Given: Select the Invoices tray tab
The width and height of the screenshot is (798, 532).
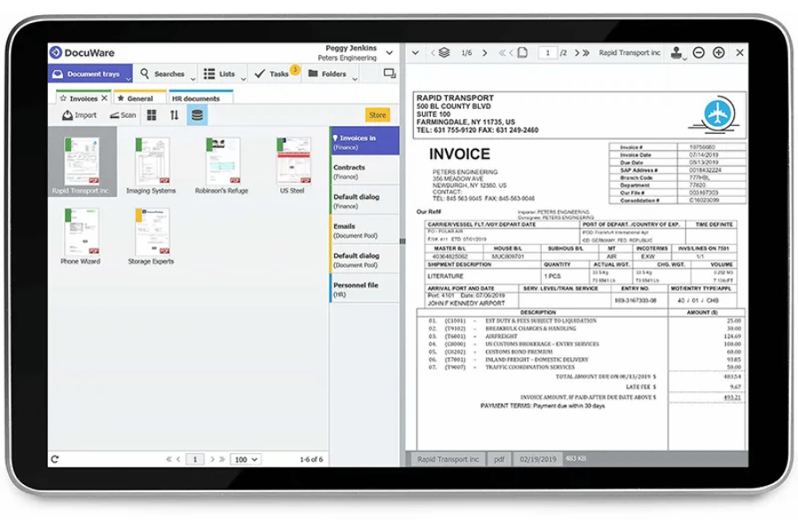Looking at the screenshot, I should [x=78, y=98].
